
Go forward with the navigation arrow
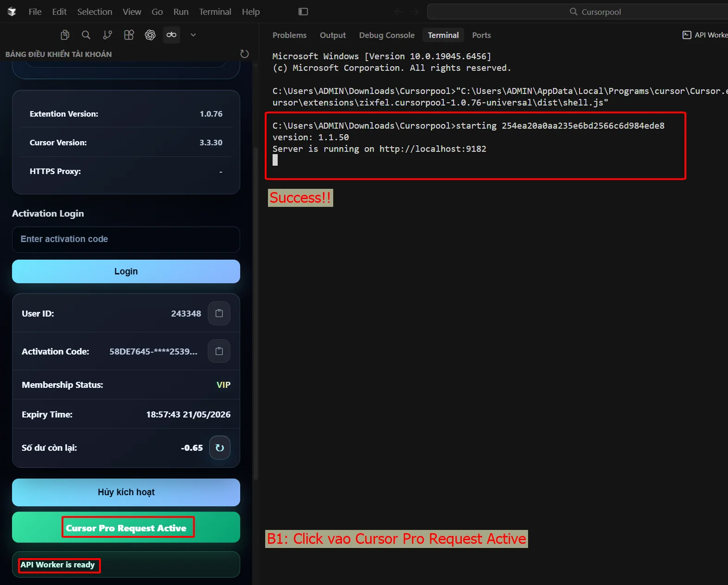pyautogui.click(x=414, y=12)
